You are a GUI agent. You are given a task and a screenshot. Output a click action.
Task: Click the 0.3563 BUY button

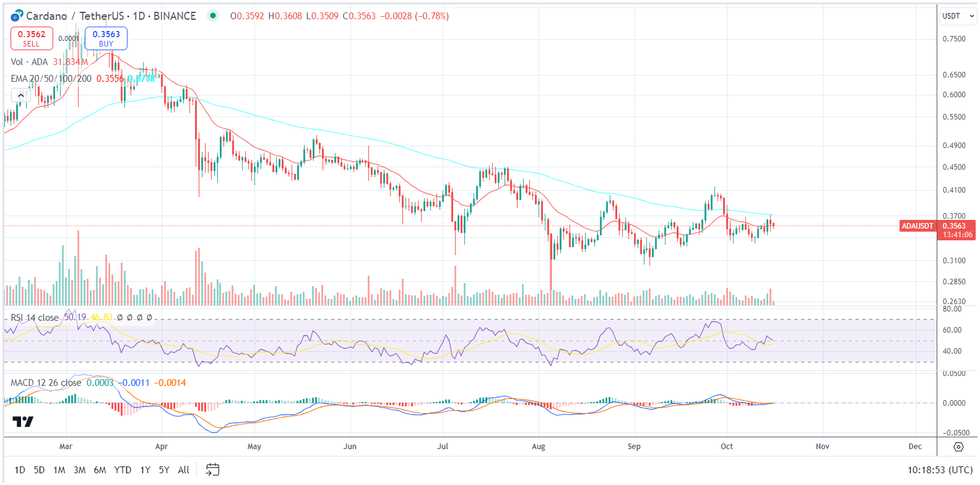[106, 38]
